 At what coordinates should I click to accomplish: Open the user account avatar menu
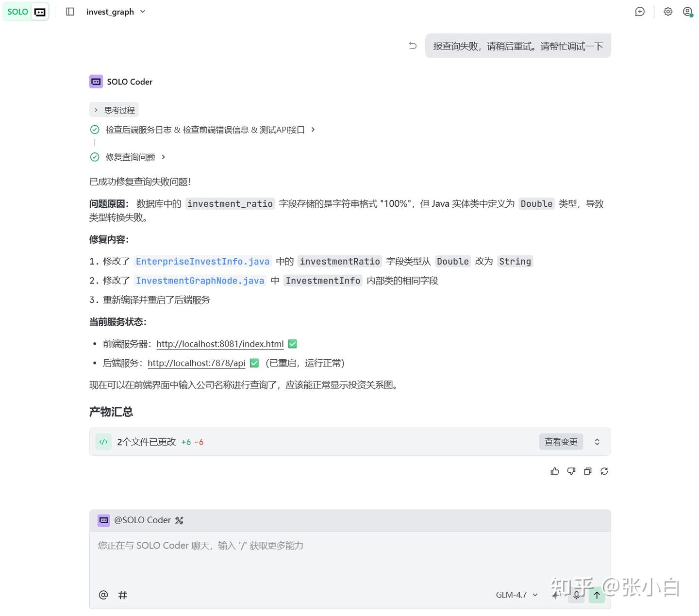pos(688,12)
